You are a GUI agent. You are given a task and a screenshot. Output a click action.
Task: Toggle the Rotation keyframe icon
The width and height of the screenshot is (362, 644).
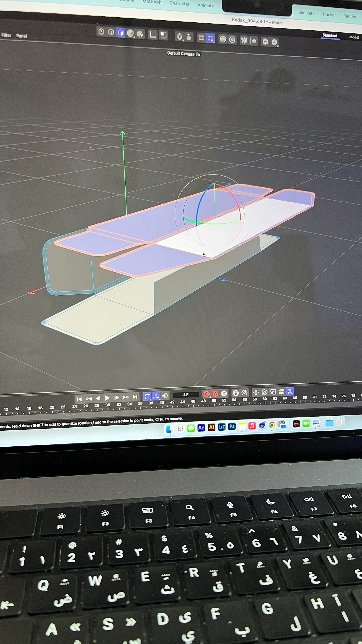click(265, 392)
